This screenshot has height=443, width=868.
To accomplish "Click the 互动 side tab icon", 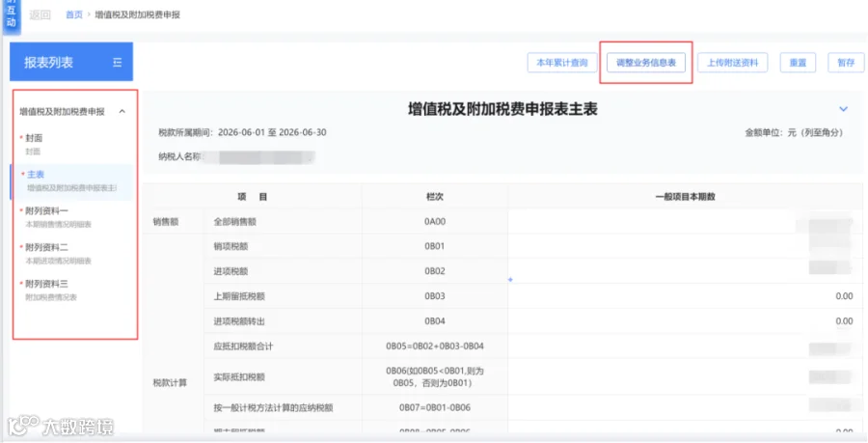I will 11,14.
